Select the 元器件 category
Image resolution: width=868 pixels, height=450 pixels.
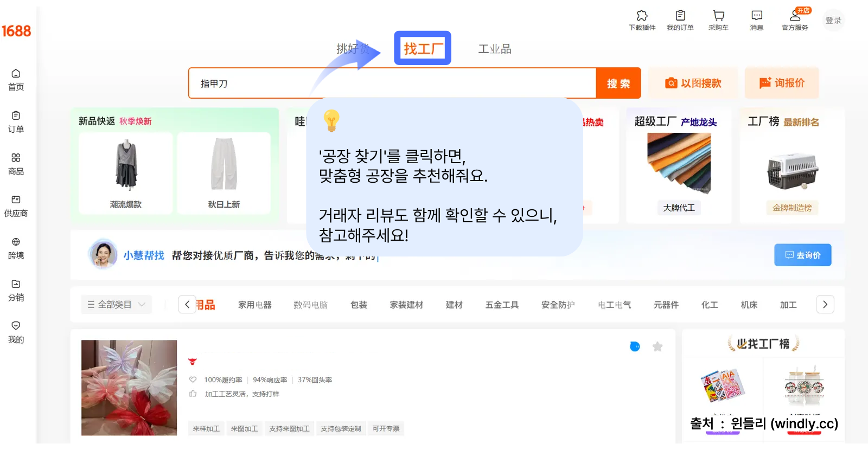666,305
